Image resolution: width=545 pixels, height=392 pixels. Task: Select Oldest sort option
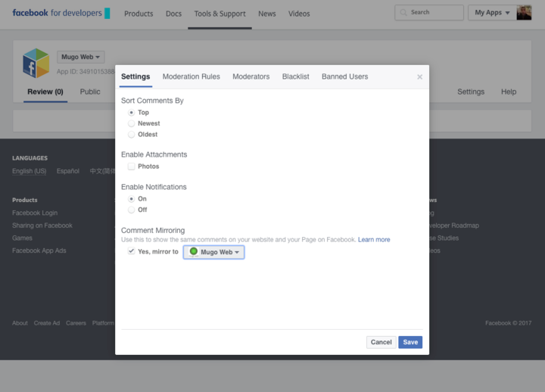(x=131, y=135)
